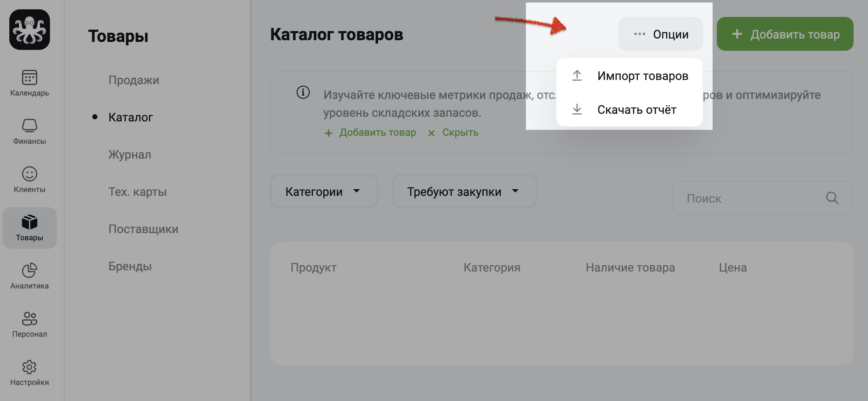Screen dimensions: 868x401
Task: Click the octopus app logo
Action: click(x=30, y=30)
